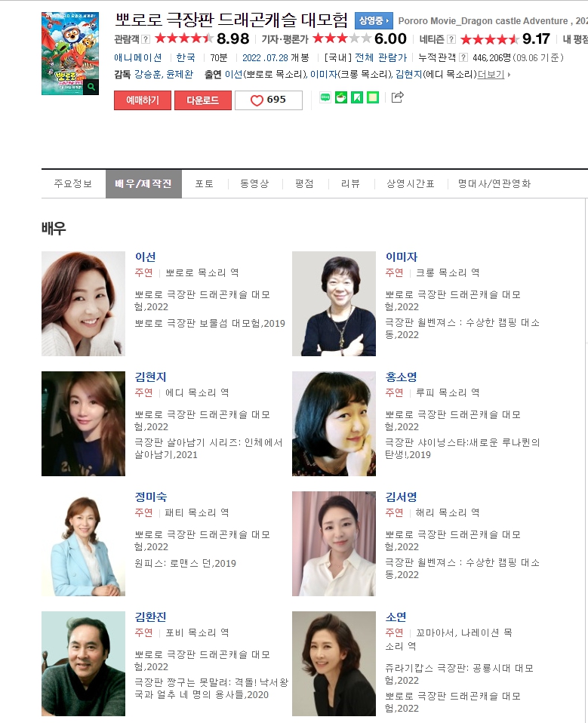Viewport: 588px width, 723px height.
Task: Select the 주요정보 tab
Action: (73, 183)
